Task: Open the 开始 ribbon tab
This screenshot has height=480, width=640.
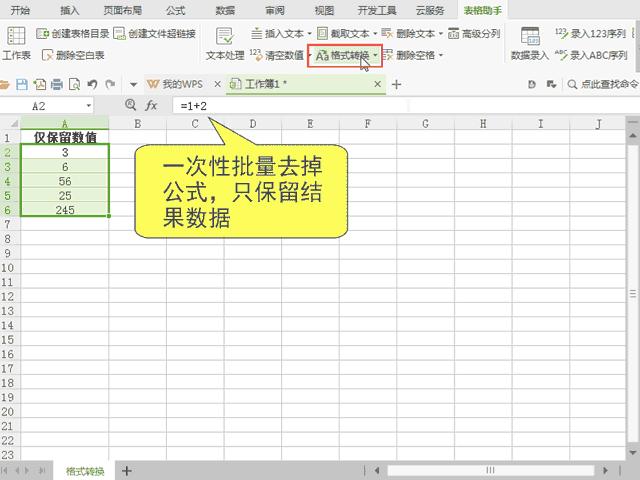Action: [20, 10]
